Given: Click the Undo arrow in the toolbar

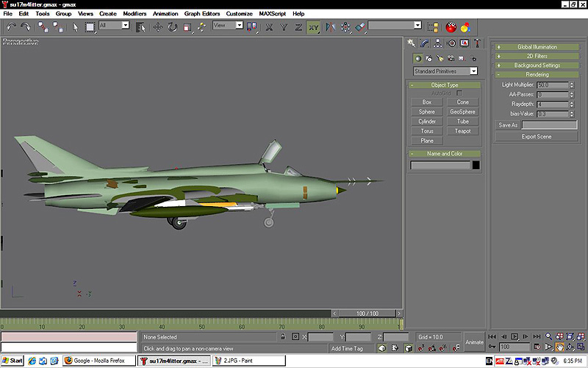Looking at the screenshot, I should 11,26.
